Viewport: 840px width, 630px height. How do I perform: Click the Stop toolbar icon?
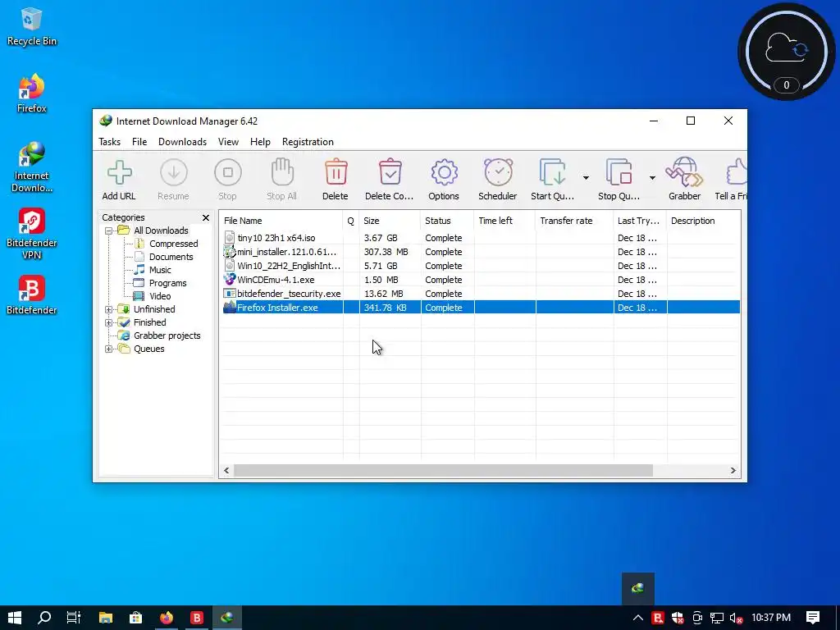pos(228,172)
